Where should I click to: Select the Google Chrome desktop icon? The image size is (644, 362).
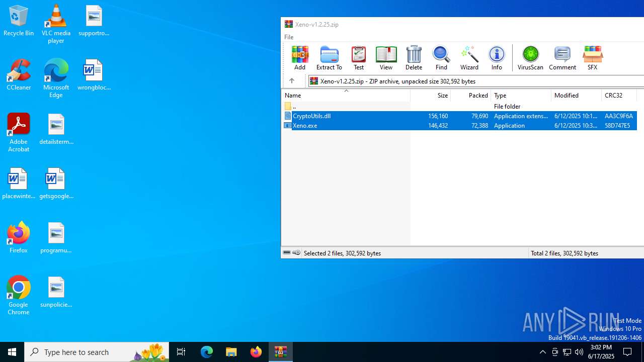pyautogui.click(x=19, y=296)
